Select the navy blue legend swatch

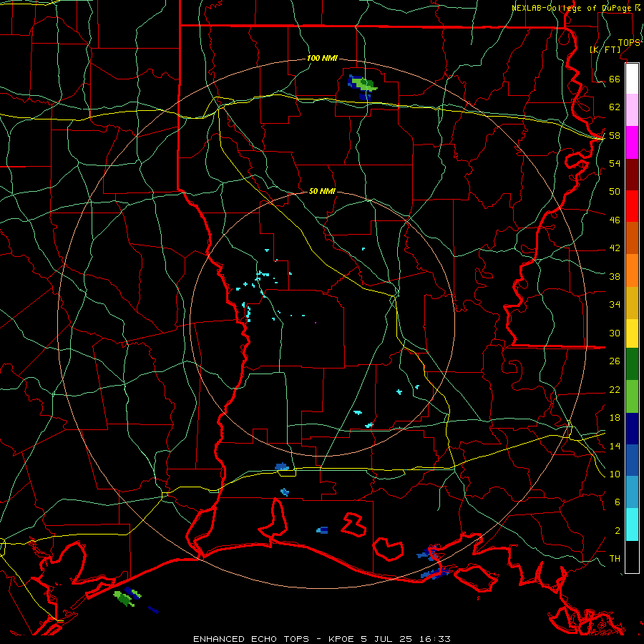click(632, 429)
